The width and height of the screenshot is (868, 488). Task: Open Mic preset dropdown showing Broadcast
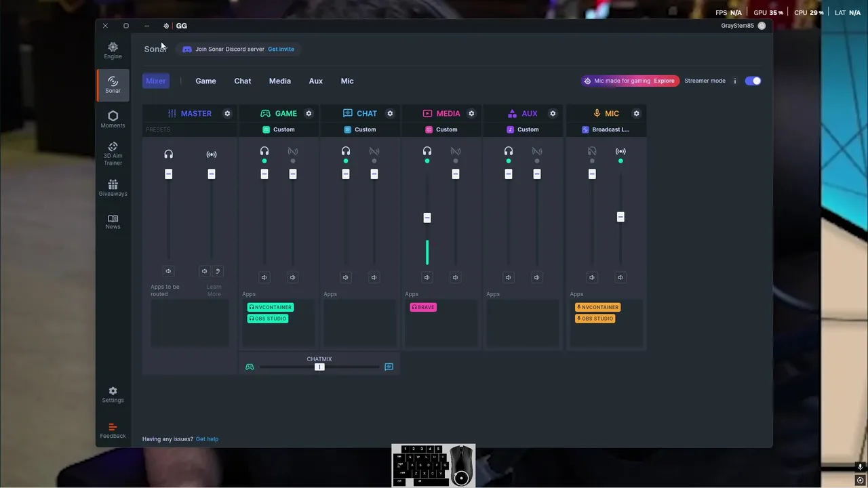point(606,129)
